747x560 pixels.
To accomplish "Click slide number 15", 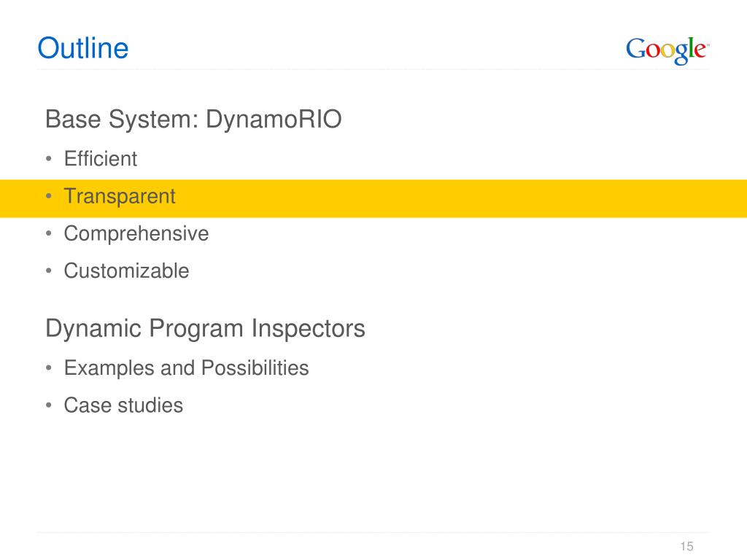I will click(x=685, y=547).
